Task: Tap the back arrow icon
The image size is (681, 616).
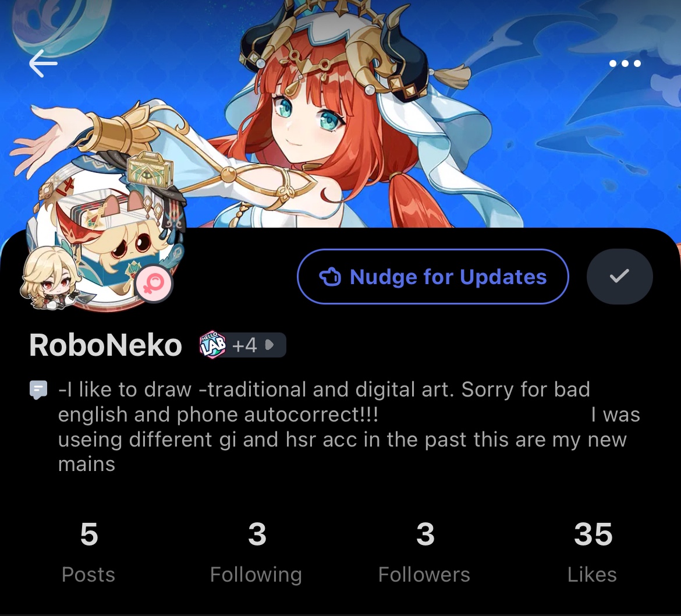Action: tap(43, 63)
